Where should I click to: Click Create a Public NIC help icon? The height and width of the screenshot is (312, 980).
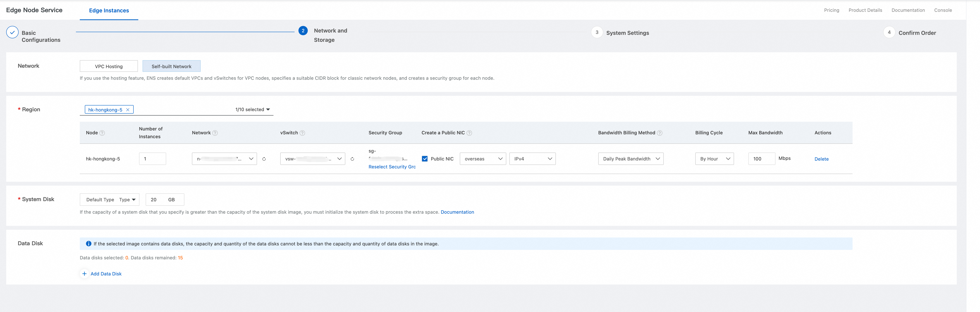click(469, 133)
